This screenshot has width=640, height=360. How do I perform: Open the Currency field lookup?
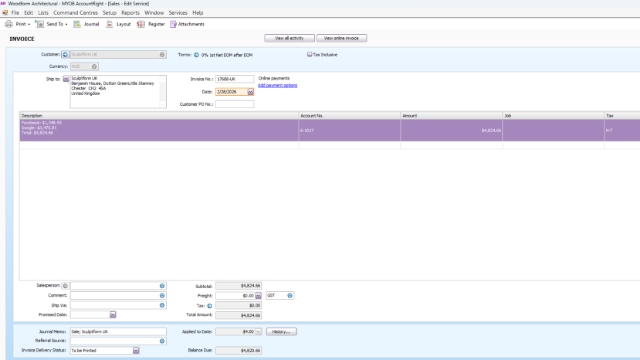(x=94, y=67)
